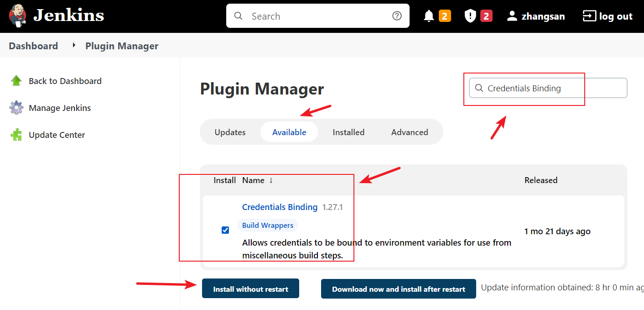Click the Build Wrappers category tag
The width and height of the screenshot is (644, 310).
(268, 225)
